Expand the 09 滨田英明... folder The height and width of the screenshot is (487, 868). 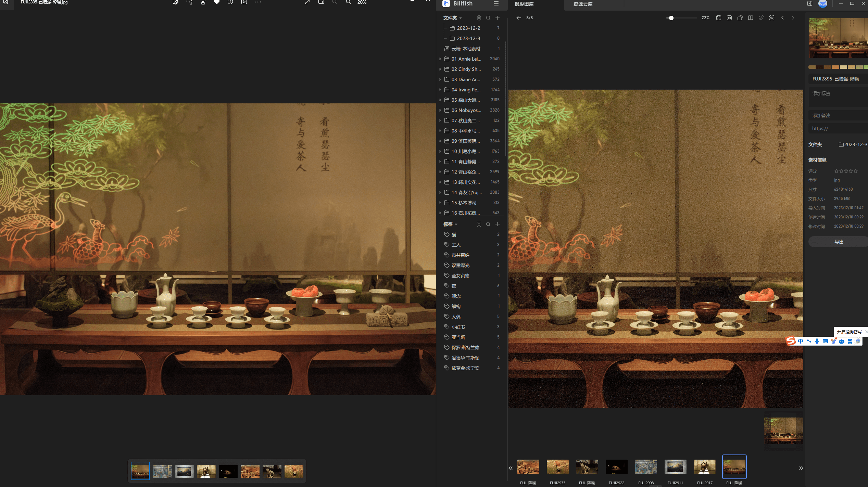(x=440, y=141)
